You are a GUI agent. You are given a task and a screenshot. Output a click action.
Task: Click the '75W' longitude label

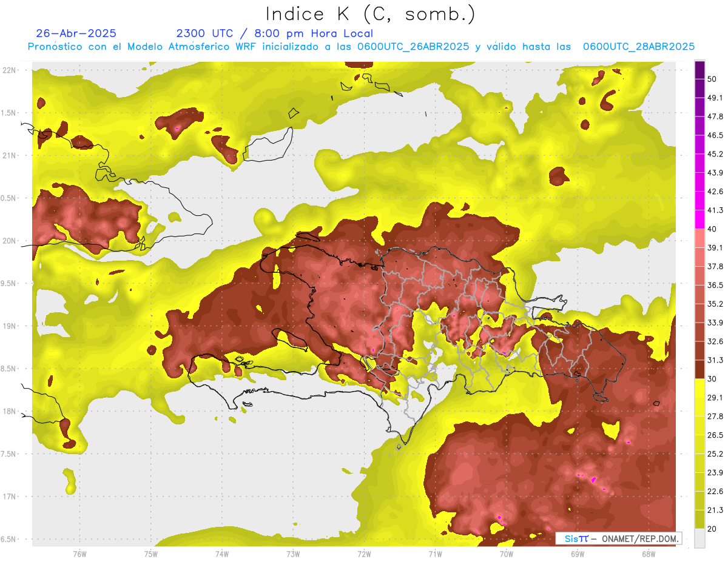pyautogui.click(x=151, y=554)
